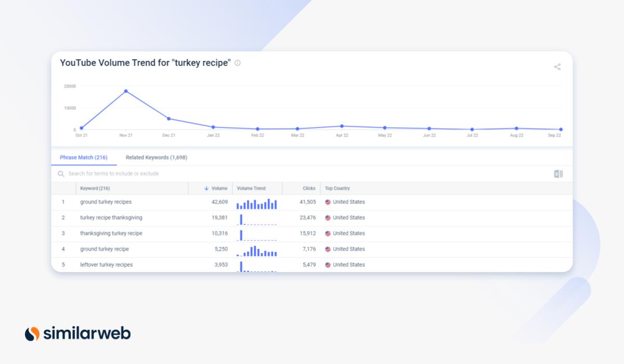Screen dimensions: 624x364
Task: Open the keyword 'turkey recipe thanksgiving'
Action: point(111,218)
